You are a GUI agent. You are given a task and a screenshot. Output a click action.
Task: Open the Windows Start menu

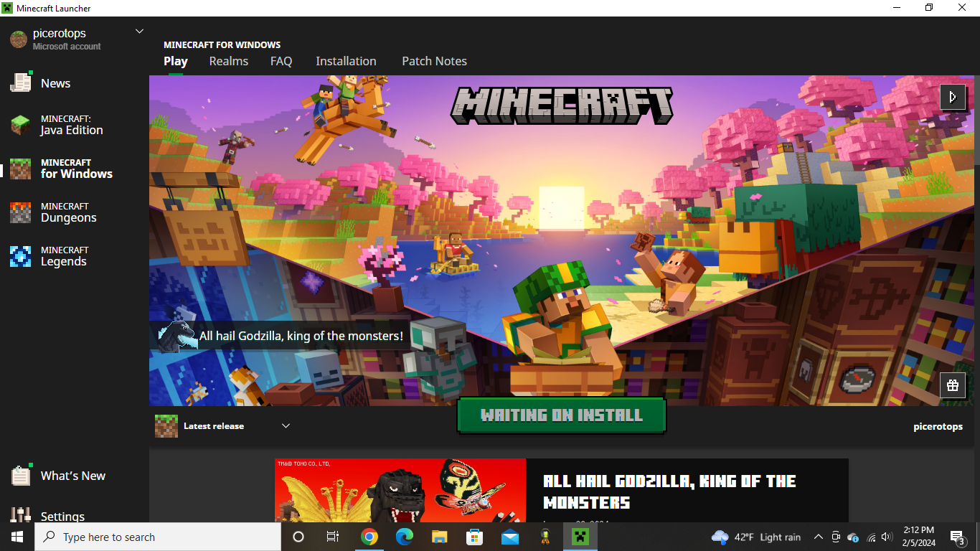(x=17, y=537)
